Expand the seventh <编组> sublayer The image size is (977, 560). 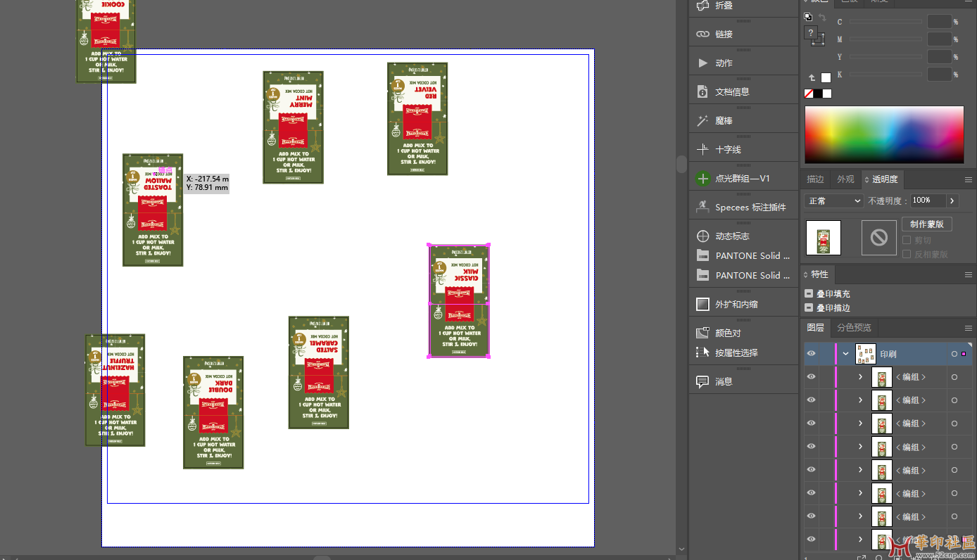pos(860,516)
